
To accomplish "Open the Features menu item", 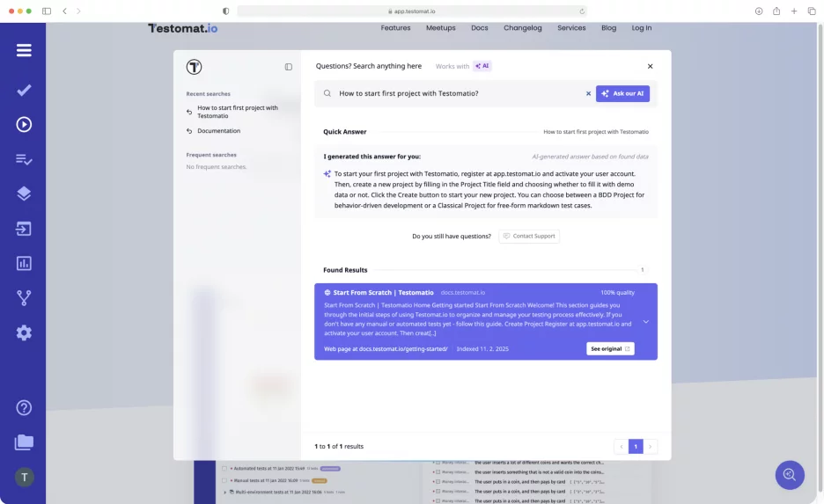I will pyautogui.click(x=395, y=28).
